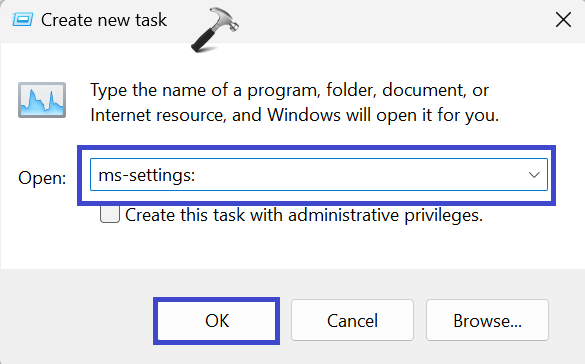The height and width of the screenshot is (364, 585).
Task: Click the 'Type the name of a program' text line
Action: coord(289,91)
